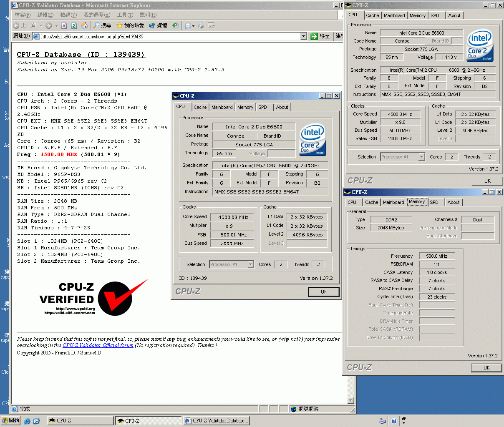Click the blue help icon in system tray
Screen dimensions: 504x427
(x=394, y=421)
